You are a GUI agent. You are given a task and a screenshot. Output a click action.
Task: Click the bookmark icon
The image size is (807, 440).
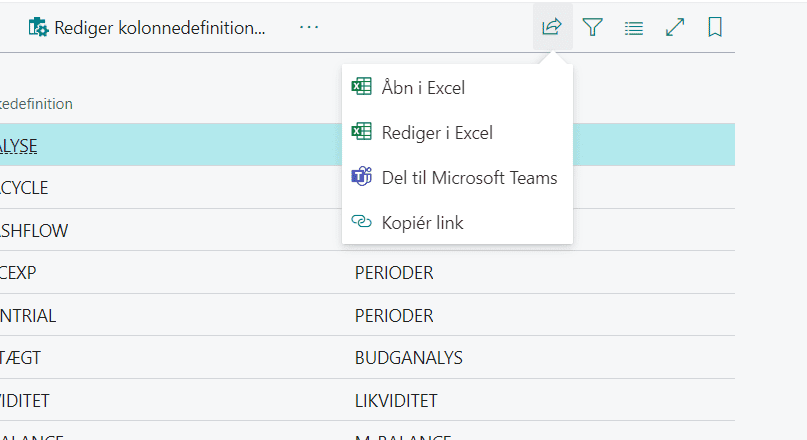pyautogui.click(x=715, y=28)
